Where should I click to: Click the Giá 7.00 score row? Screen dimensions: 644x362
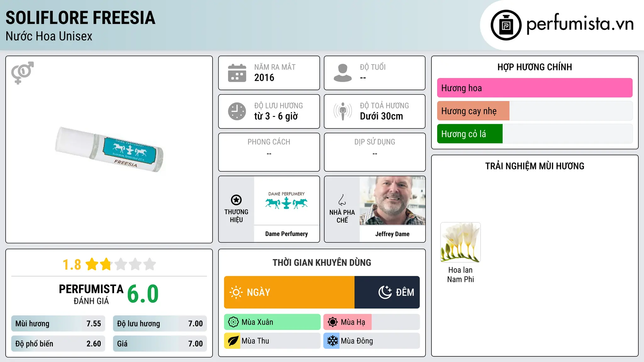pos(160,344)
